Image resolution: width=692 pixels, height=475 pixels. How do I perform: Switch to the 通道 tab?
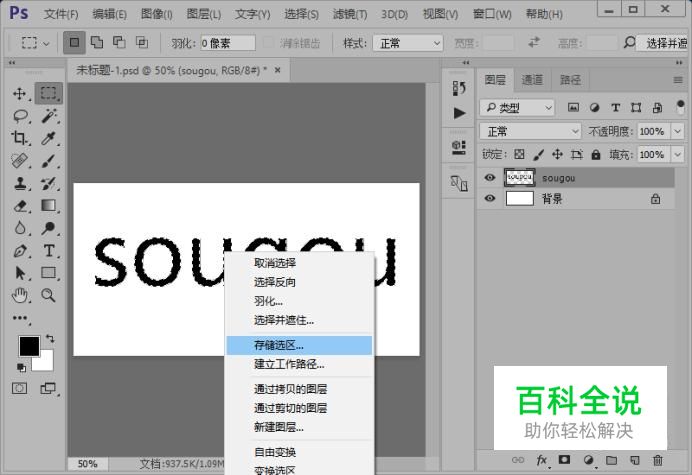[x=532, y=80]
